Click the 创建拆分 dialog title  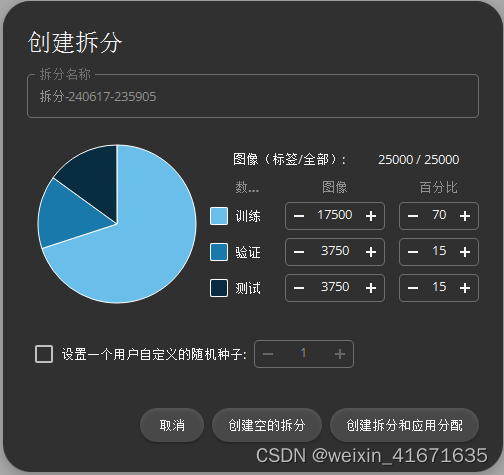pos(75,42)
